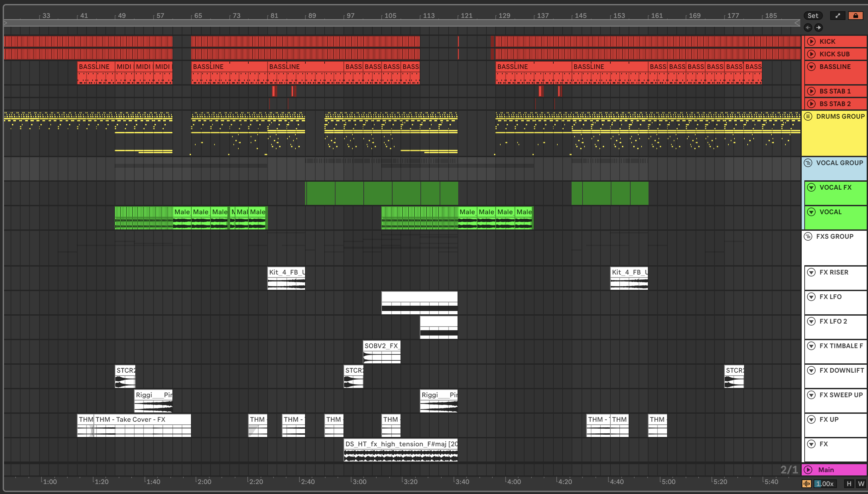868x494 pixels.
Task: Fold the VOCAL FX track
Action: coord(811,187)
